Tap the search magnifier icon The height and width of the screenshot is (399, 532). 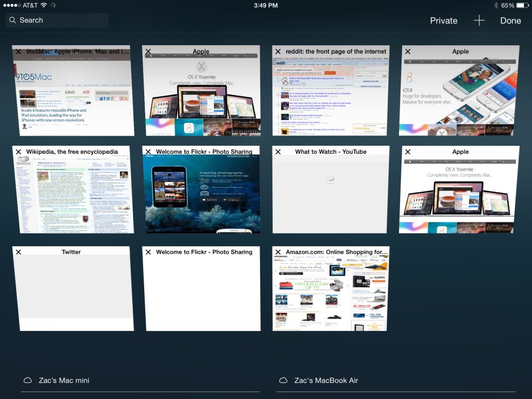pos(13,20)
